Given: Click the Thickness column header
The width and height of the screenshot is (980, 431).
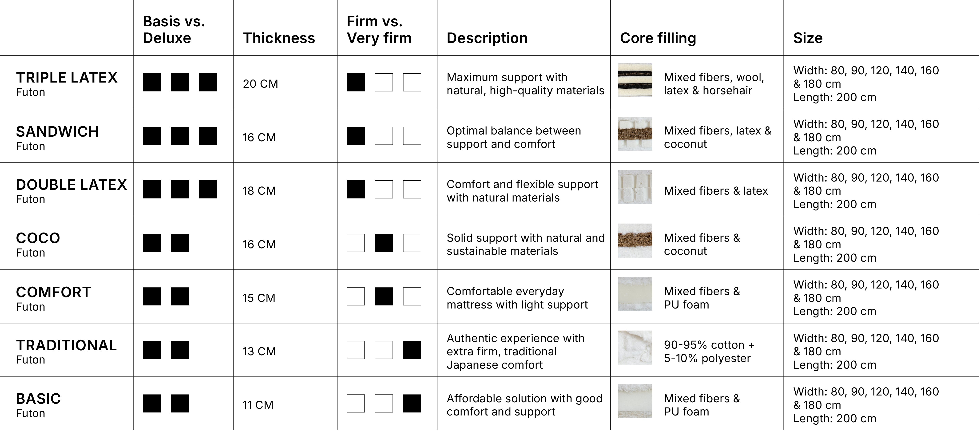Looking at the screenshot, I should 279,38.
